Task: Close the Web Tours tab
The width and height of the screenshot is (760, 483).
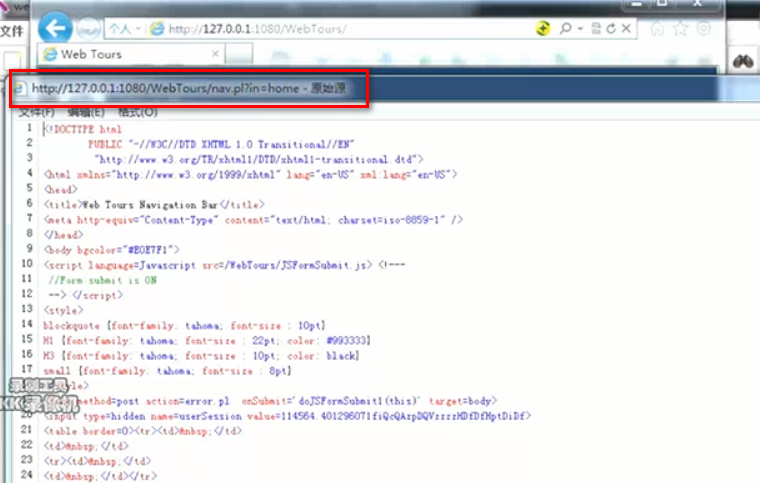Action: click(215, 54)
